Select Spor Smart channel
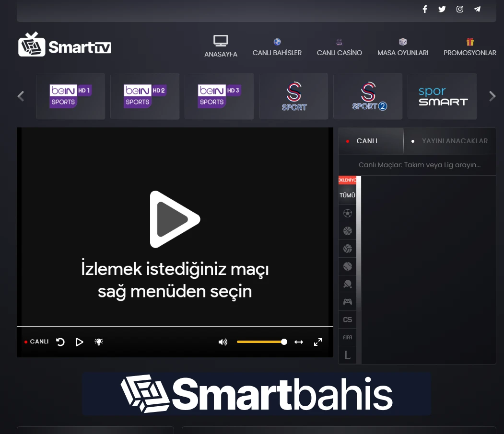Image resolution: width=504 pixels, height=434 pixels. coord(442,96)
